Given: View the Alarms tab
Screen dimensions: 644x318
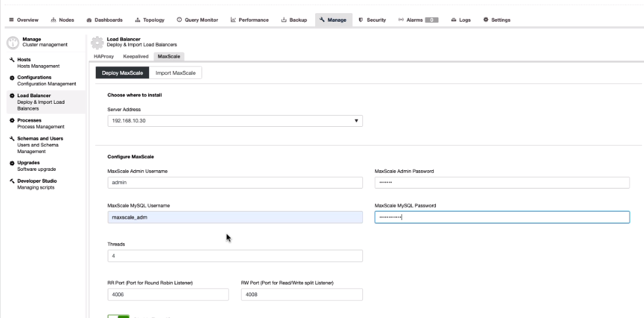Looking at the screenshot, I should point(418,20).
